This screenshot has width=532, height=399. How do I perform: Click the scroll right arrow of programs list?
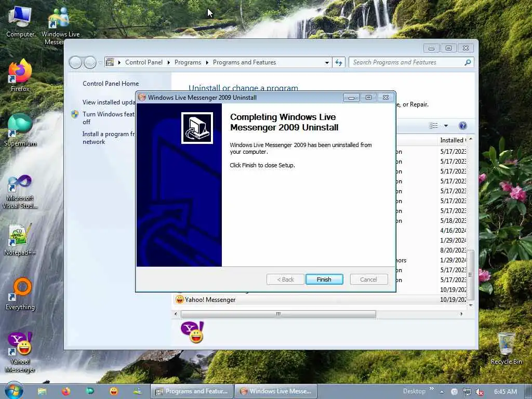pos(461,314)
